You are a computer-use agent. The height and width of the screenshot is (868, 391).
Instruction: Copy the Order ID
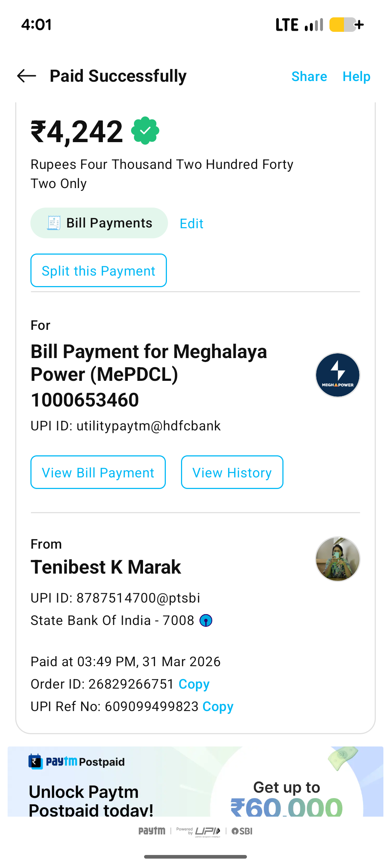coord(194,684)
